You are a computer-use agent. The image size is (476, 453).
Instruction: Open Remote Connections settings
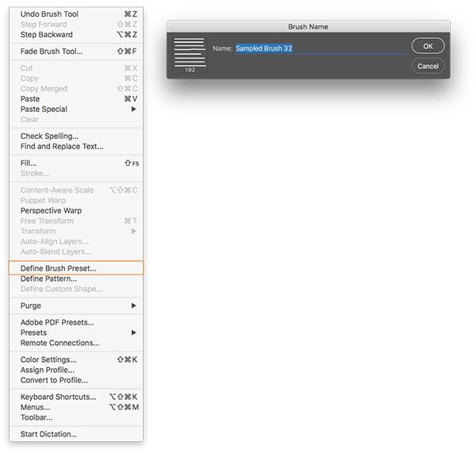coord(76,343)
